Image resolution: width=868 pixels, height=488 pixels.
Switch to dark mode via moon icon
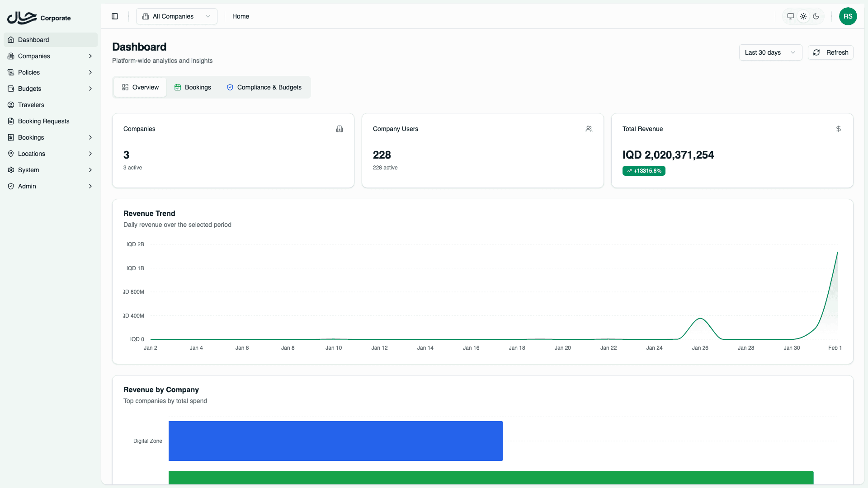pos(816,16)
